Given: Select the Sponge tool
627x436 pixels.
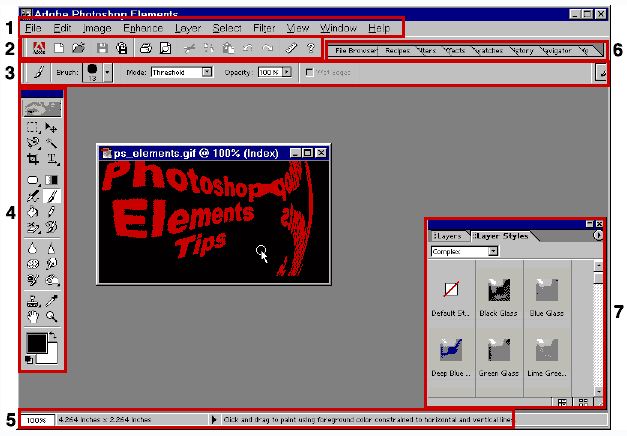Looking at the screenshot, I should point(33,264).
